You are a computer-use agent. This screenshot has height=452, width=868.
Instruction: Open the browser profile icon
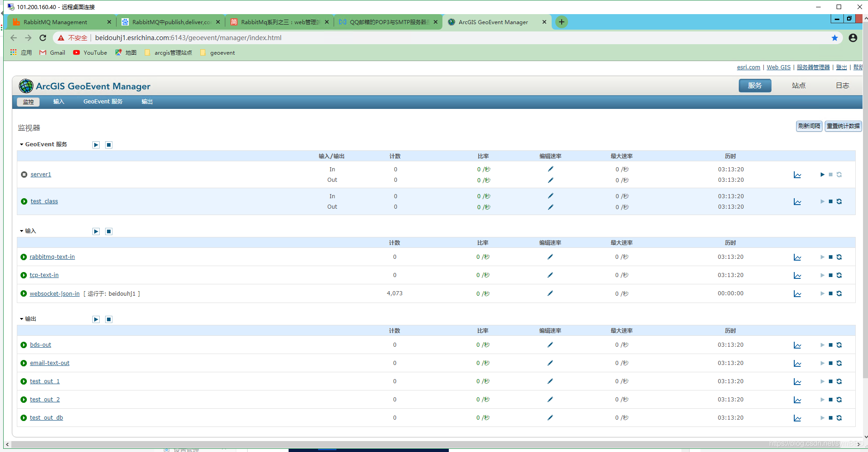[x=853, y=38]
